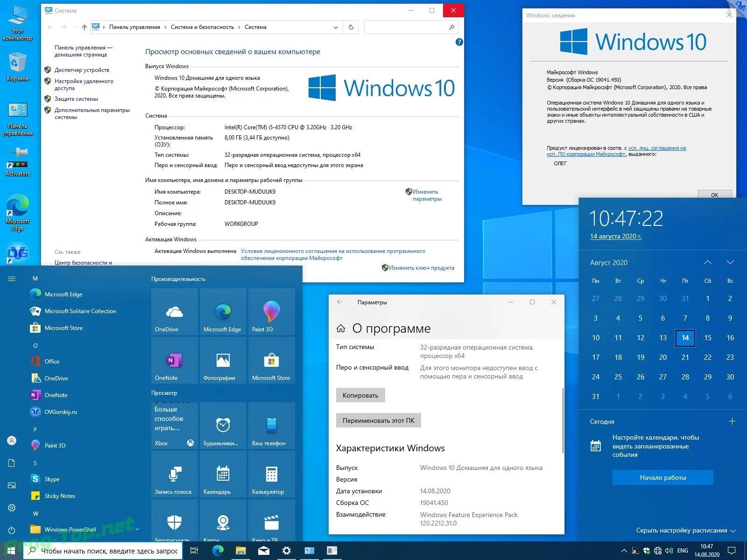Expand the Start menu hamburger navigation
The height and width of the screenshot is (560, 747).
(12, 279)
